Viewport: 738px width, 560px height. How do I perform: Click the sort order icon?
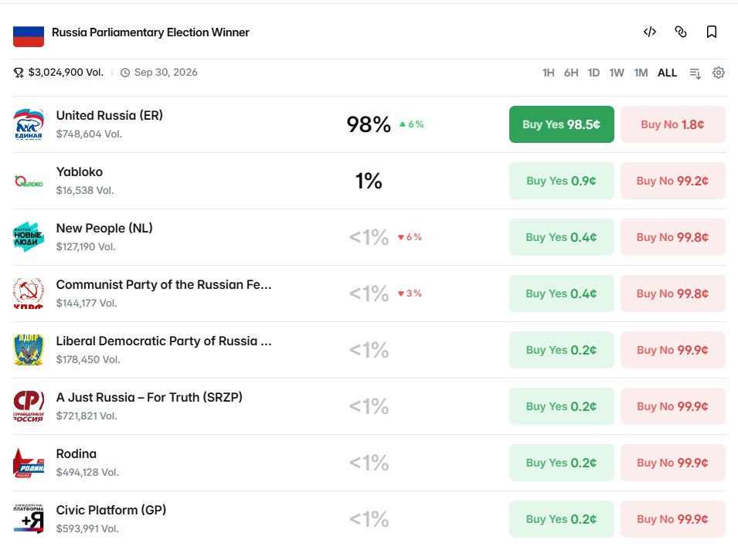click(695, 73)
